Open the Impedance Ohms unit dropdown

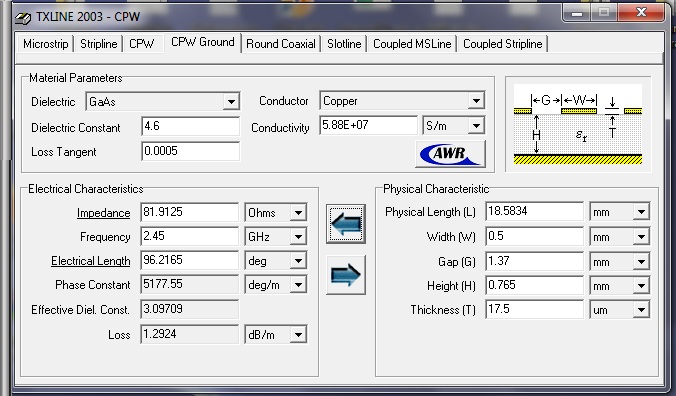click(x=298, y=213)
